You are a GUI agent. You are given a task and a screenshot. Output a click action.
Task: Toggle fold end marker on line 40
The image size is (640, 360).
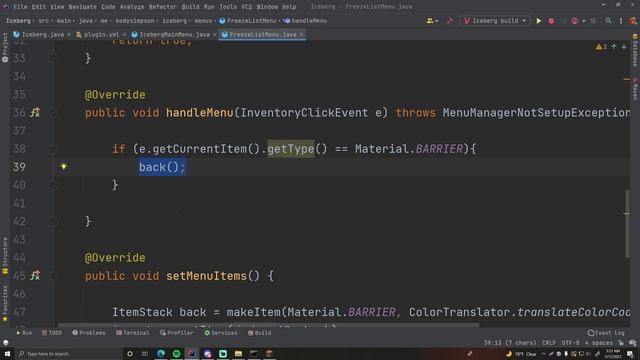point(53,185)
